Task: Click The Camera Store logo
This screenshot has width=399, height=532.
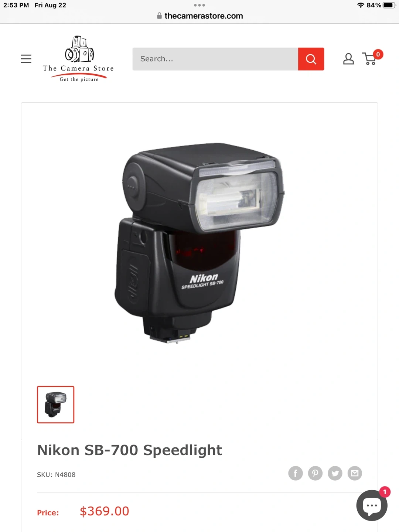Action: (78, 59)
